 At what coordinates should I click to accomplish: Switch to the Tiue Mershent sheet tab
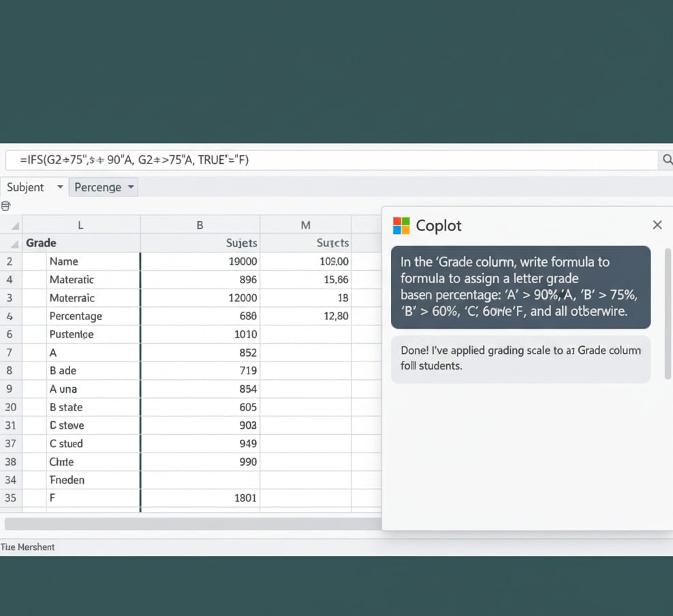point(29,547)
